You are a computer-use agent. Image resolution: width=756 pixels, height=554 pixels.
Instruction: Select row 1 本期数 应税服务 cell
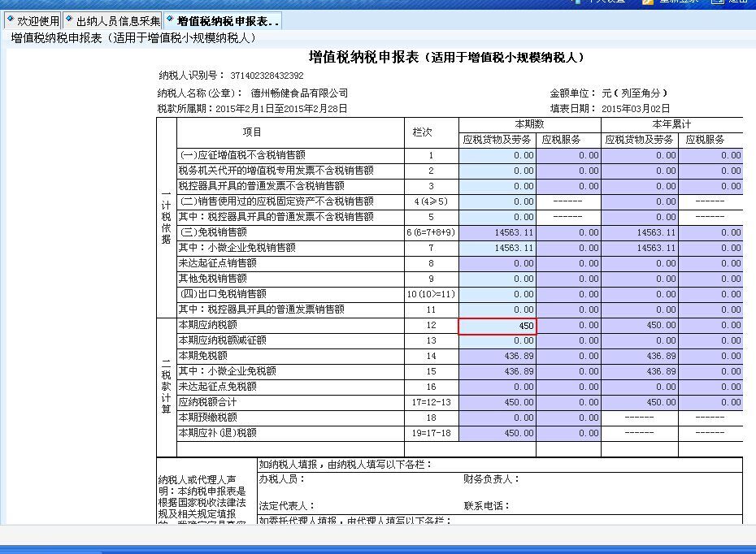coord(568,156)
